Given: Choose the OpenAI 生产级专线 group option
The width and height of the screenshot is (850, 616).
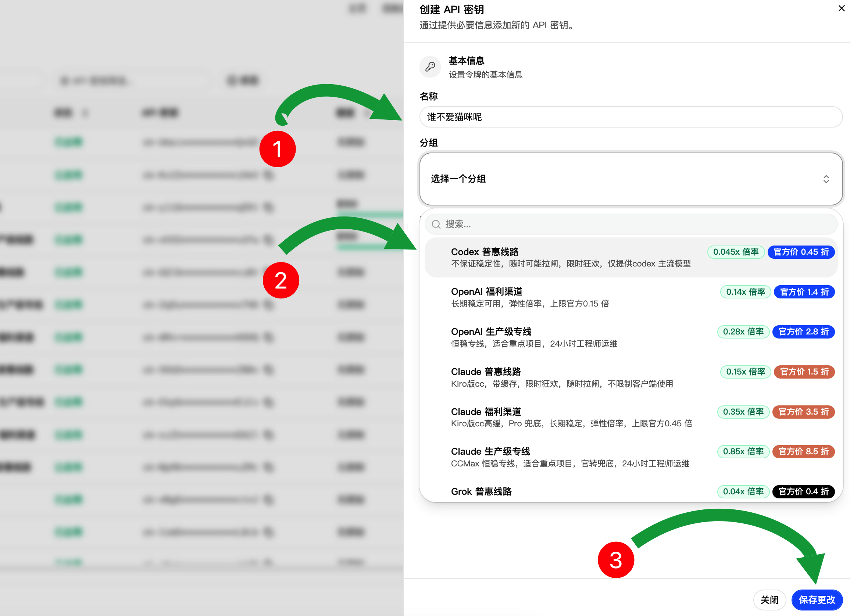Looking at the screenshot, I should (x=631, y=337).
